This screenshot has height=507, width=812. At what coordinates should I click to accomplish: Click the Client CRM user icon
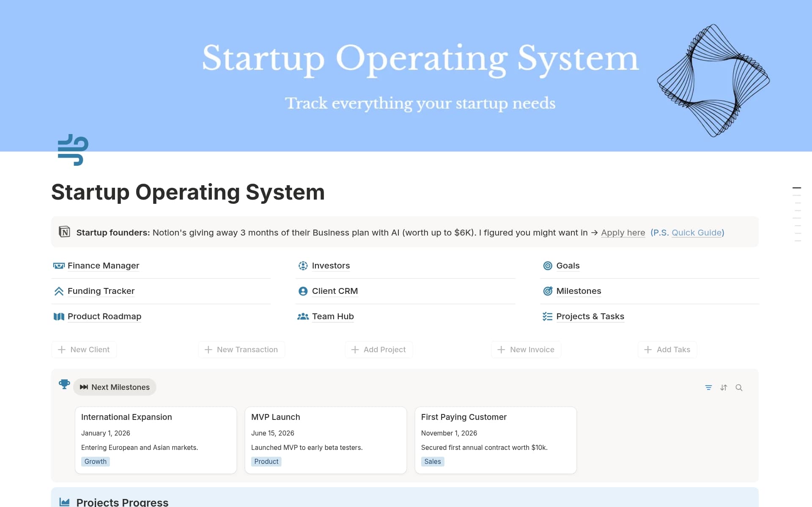point(303,291)
